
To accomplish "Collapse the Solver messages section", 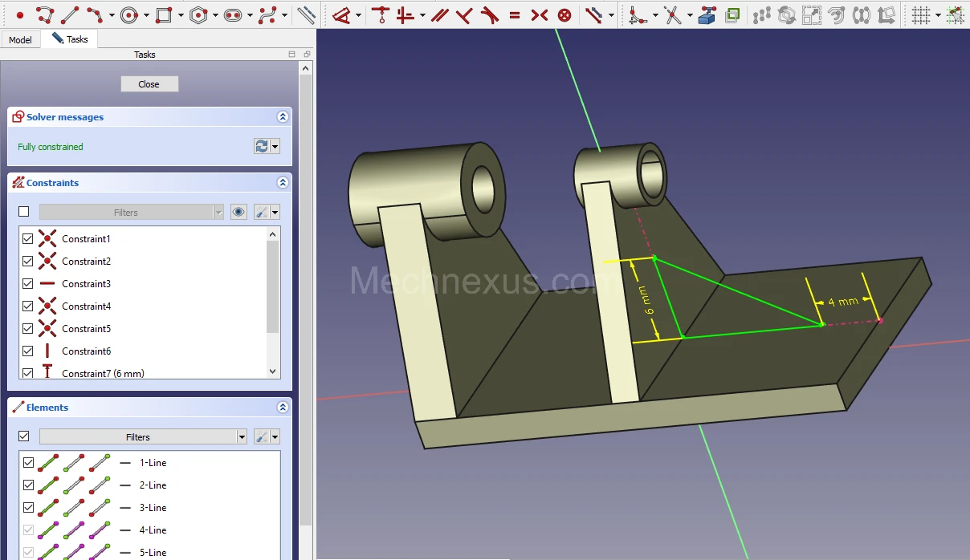I will (x=282, y=117).
